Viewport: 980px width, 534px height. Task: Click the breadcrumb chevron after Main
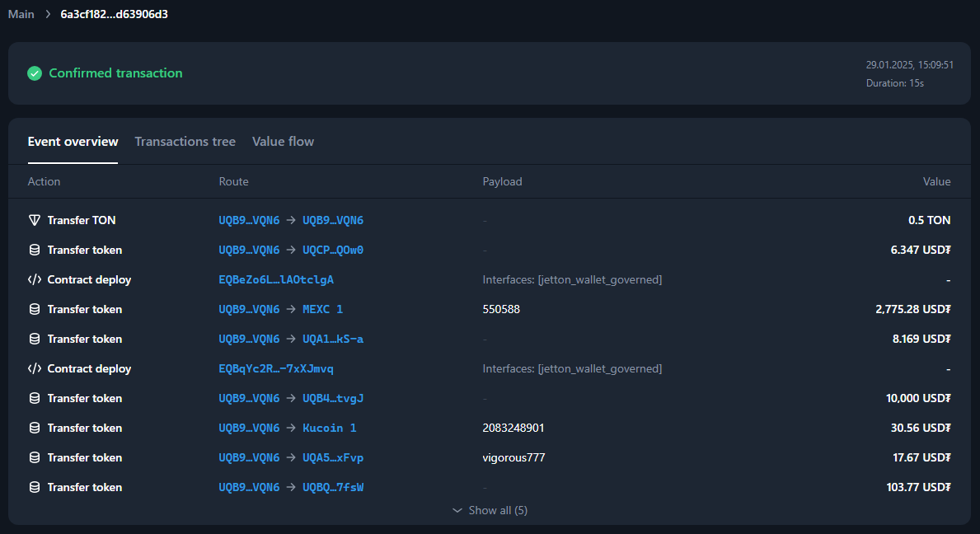48,14
